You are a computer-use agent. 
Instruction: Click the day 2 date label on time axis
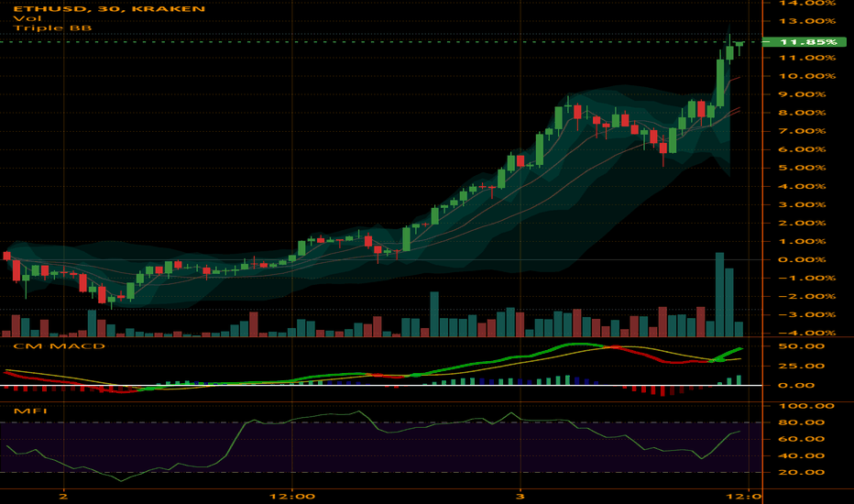point(64,497)
